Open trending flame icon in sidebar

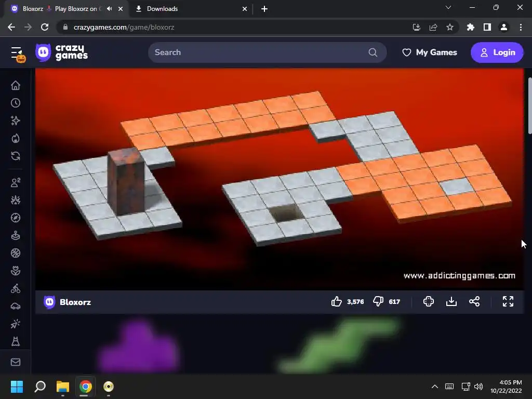16,138
